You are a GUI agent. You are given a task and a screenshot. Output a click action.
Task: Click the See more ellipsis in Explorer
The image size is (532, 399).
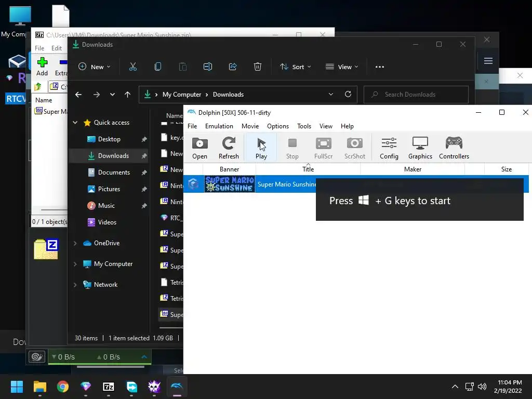point(380,67)
